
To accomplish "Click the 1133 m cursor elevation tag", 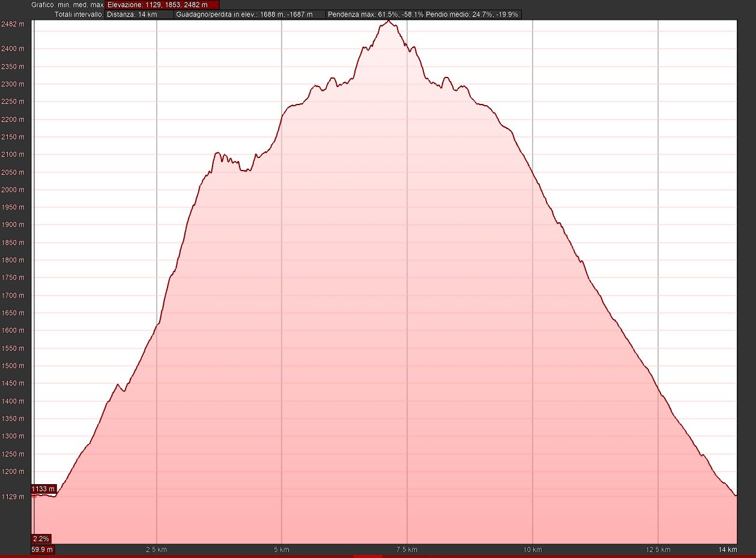I will pos(43,489).
